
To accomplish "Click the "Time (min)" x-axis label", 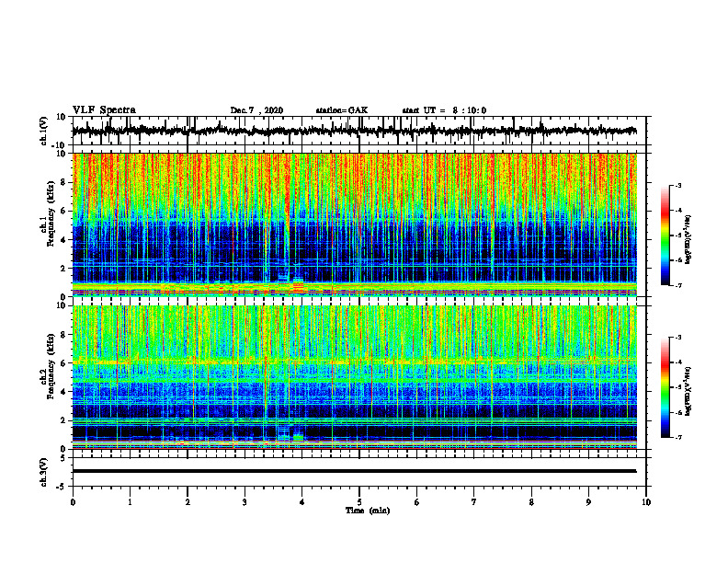I will [x=368, y=511].
